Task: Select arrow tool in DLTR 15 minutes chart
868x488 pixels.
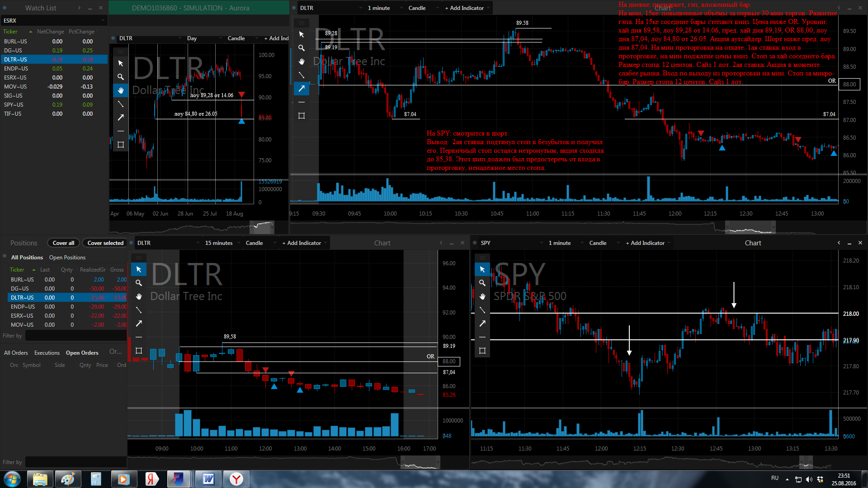Action: point(139,324)
